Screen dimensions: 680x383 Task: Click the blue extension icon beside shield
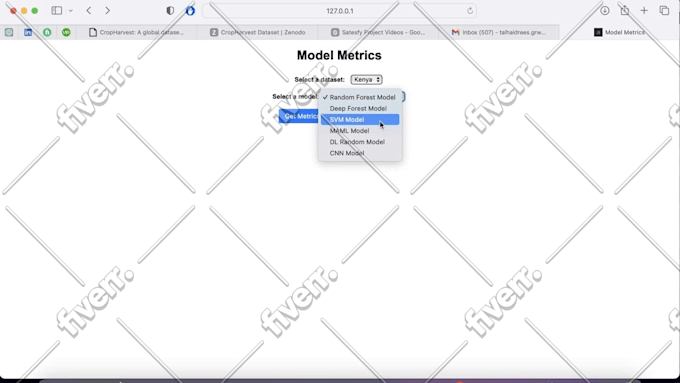pos(190,10)
